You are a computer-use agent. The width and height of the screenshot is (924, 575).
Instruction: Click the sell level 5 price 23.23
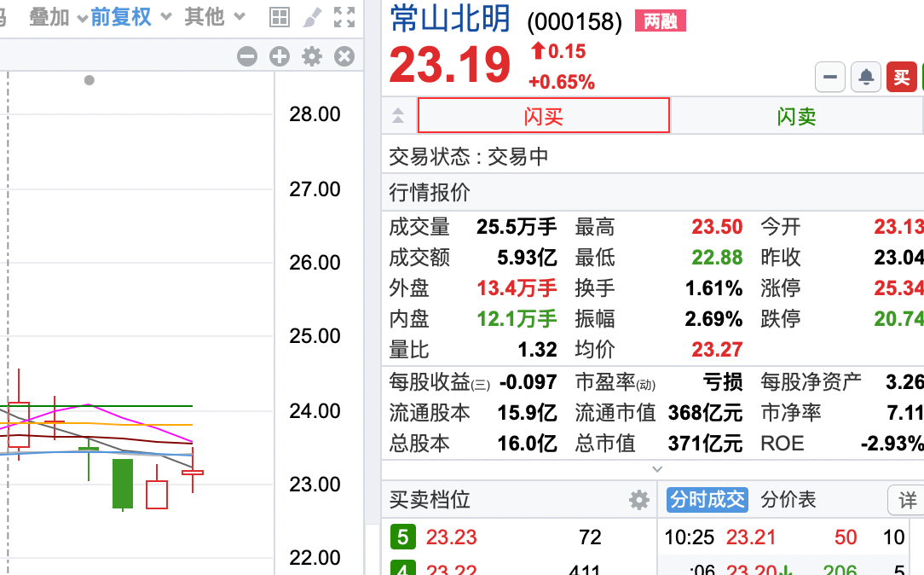pos(452,537)
